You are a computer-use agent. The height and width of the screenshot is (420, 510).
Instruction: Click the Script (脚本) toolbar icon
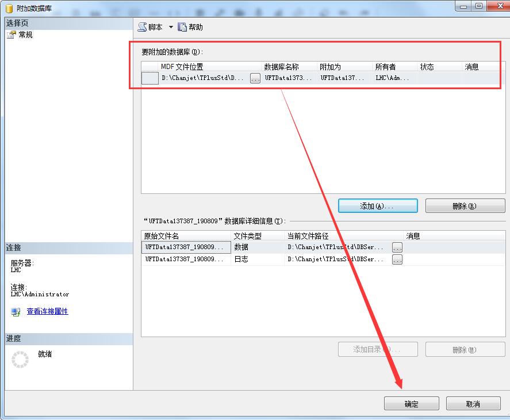pos(143,27)
